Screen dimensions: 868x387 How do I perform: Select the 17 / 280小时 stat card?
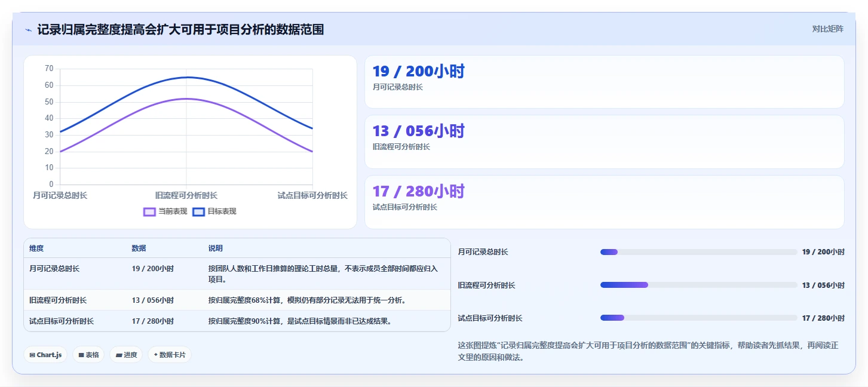(x=604, y=202)
